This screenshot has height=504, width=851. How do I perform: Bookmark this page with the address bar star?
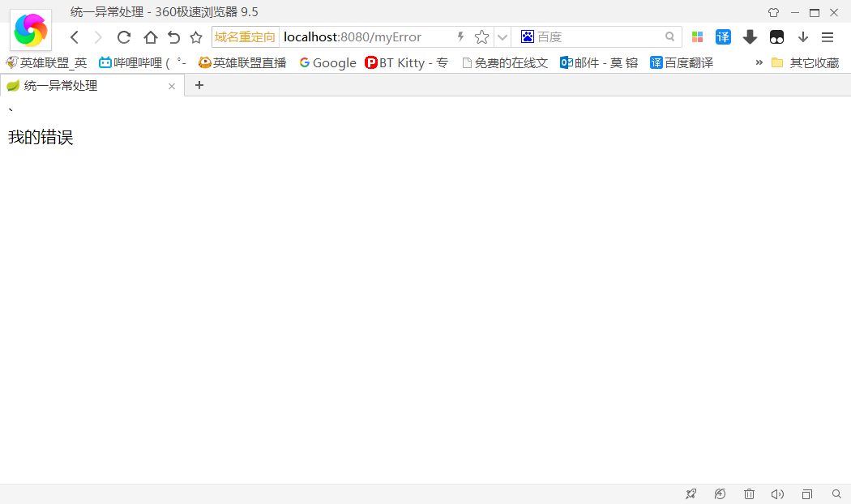coord(481,37)
